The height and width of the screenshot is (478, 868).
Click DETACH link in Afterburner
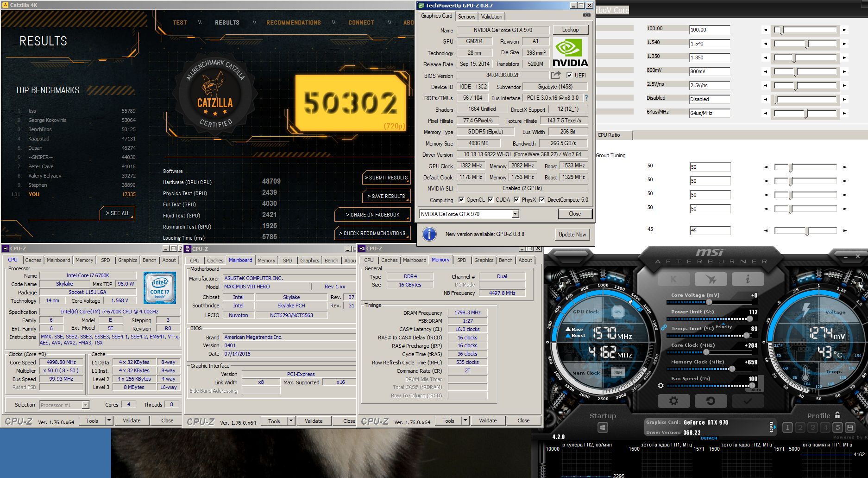(709, 438)
